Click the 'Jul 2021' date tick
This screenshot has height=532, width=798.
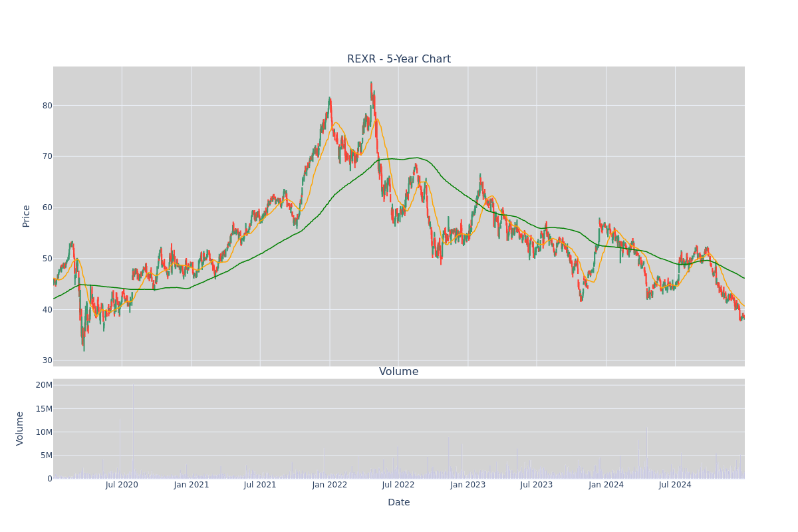coord(260,485)
